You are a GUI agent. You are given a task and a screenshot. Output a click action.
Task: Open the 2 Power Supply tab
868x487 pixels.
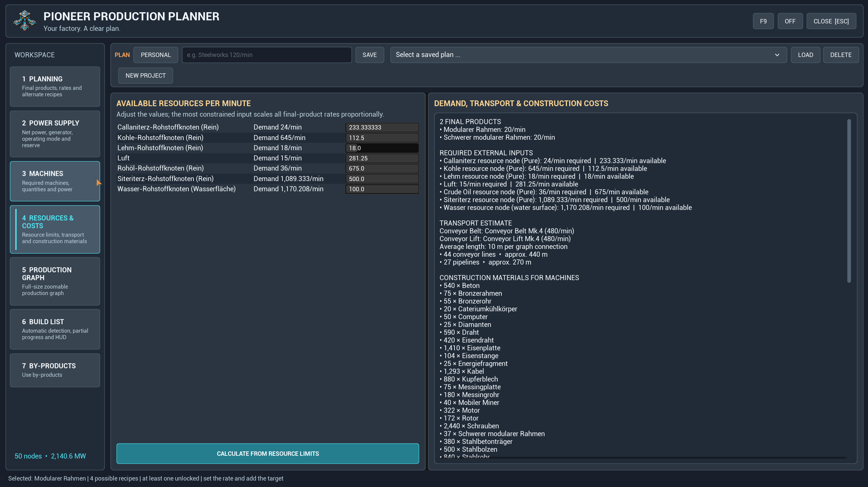pyautogui.click(x=55, y=134)
